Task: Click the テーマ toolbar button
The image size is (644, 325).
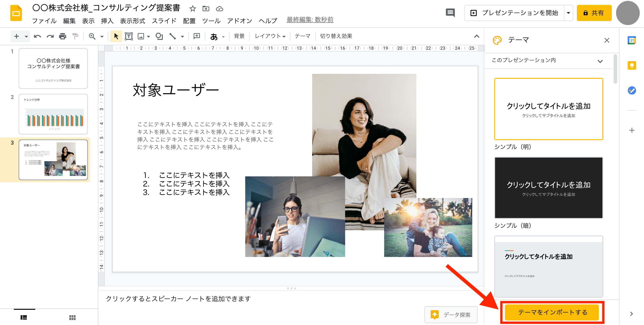Action: pos(303,36)
